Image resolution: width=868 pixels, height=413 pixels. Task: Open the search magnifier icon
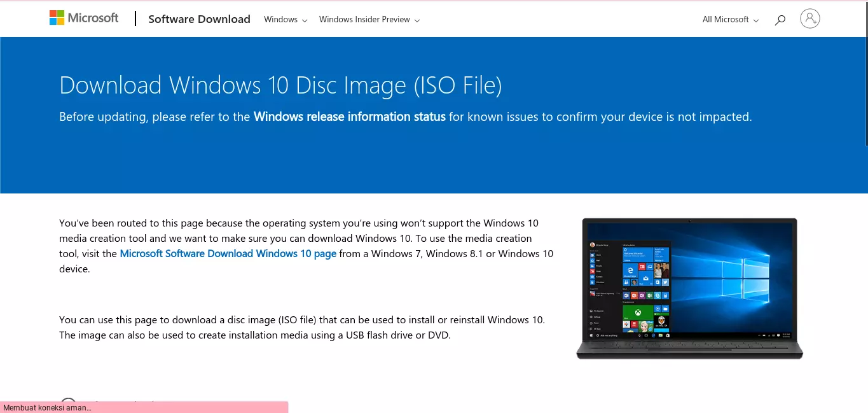[x=780, y=20]
